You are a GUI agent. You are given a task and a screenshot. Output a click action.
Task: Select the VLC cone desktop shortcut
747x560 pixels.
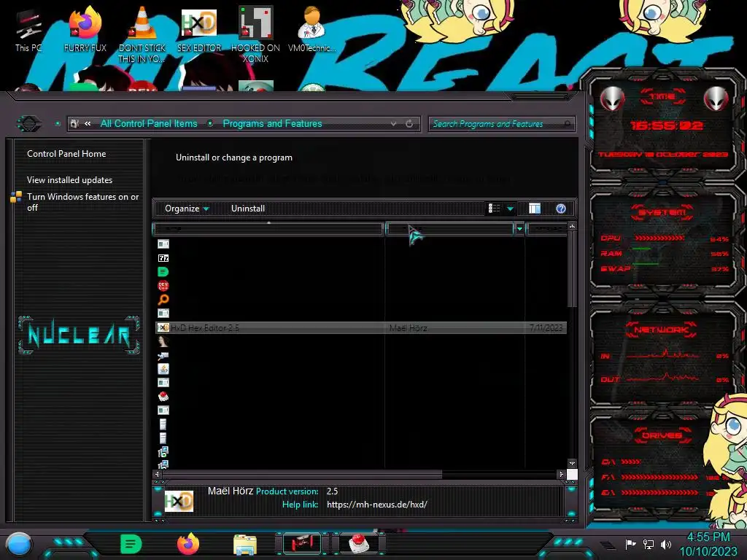[x=142, y=34]
